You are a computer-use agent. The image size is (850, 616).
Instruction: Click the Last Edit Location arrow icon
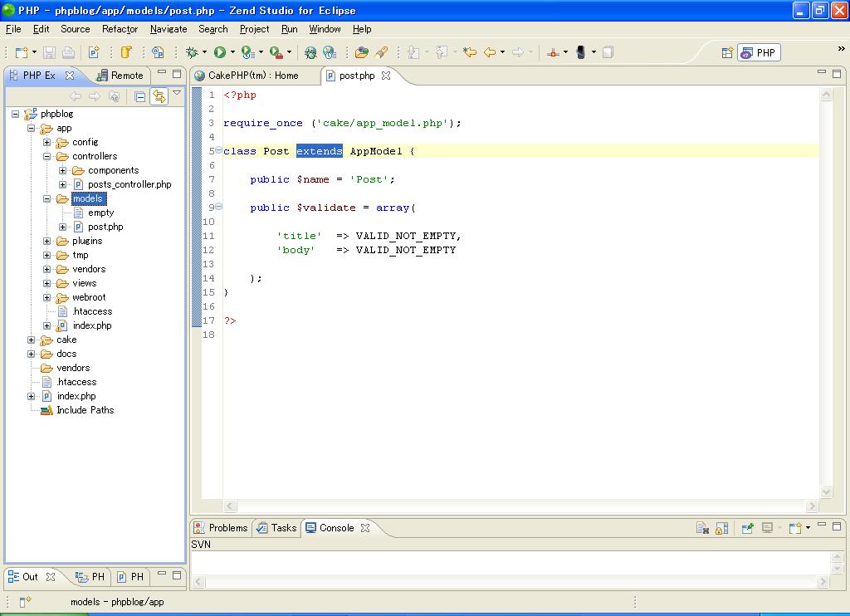tap(470, 52)
